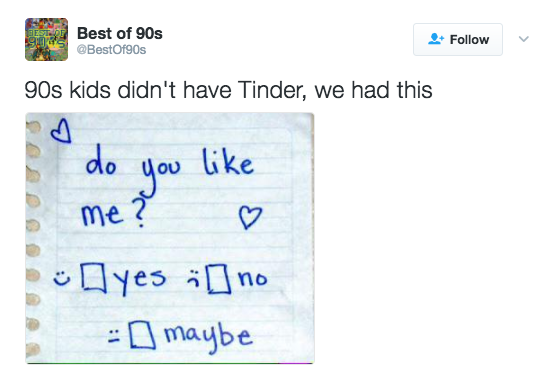
Task: Click the smiley face next to yes box
Action: (61, 279)
